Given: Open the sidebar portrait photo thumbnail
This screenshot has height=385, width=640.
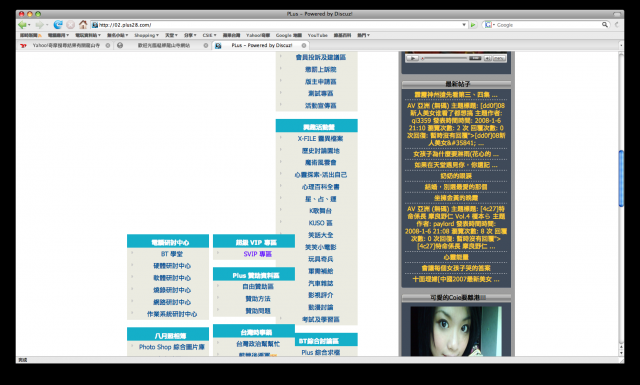Looking at the screenshot, I should tap(456, 331).
